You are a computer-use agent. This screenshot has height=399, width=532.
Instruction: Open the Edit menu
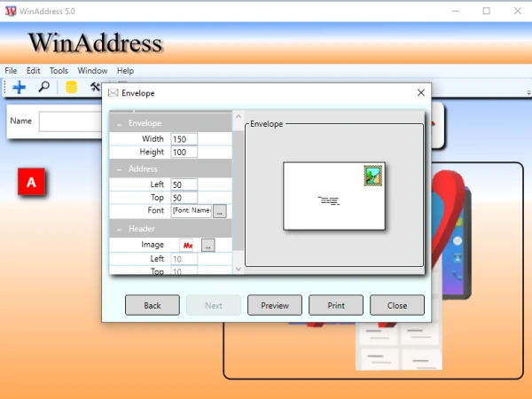tap(34, 71)
